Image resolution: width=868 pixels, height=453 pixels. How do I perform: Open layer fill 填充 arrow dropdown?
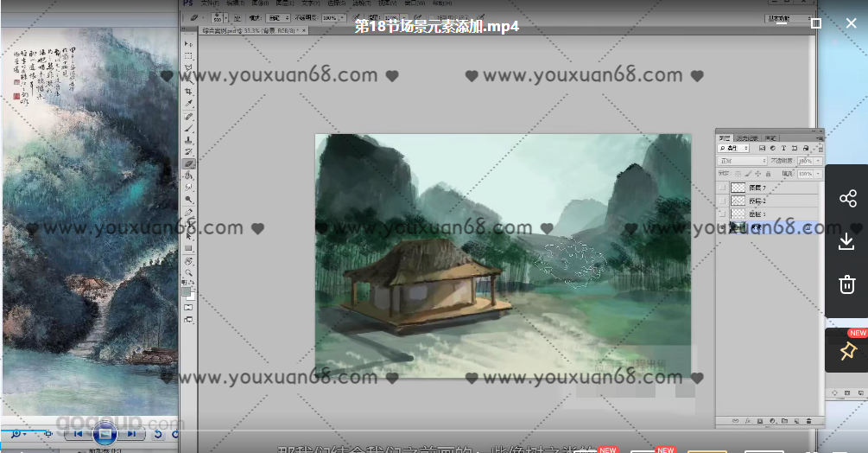(x=818, y=174)
